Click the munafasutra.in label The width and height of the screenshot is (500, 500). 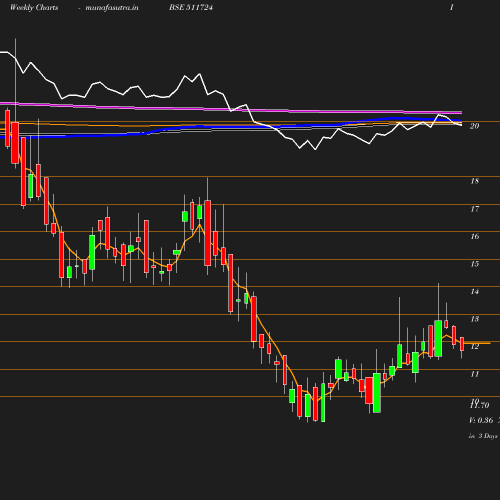click(x=112, y=7)
